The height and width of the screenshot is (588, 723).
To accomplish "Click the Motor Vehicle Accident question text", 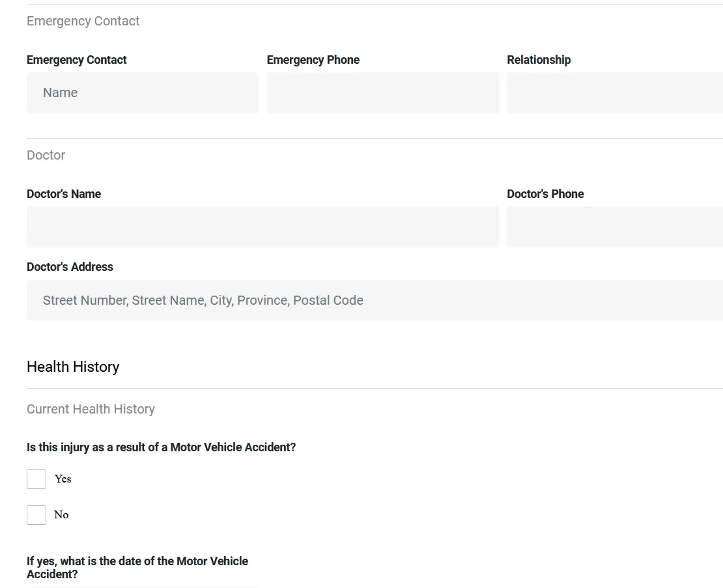I will (x=161, y=447).
